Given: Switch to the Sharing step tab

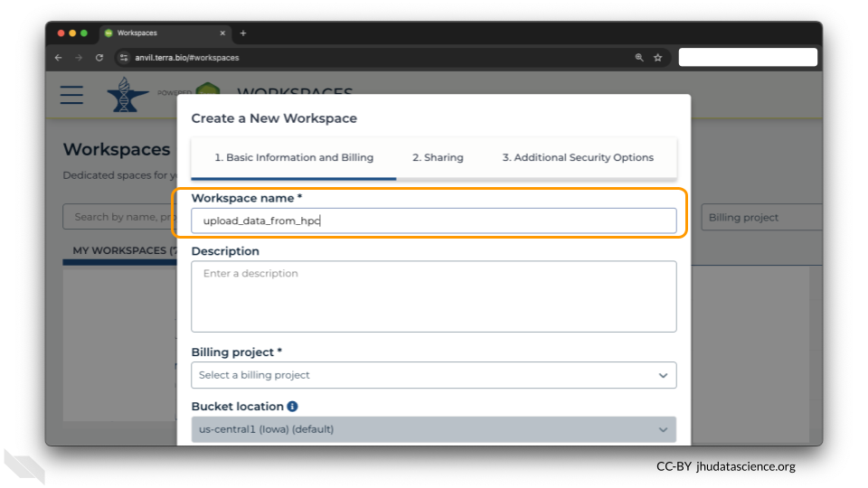Looking at the screenshot, I should (438, 157).
